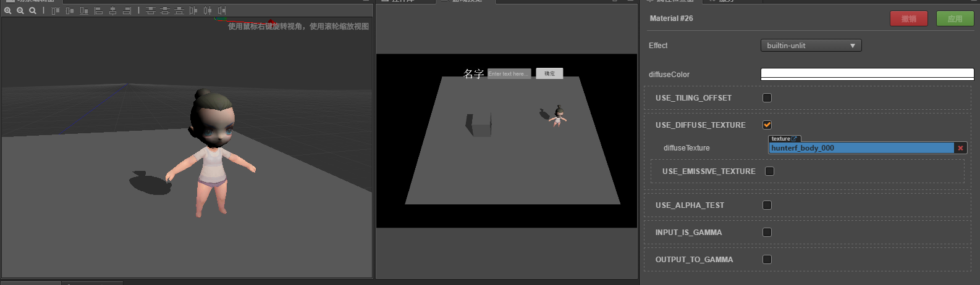Click the 名字 label in game preview
980x285 pixels.
point(474,74)
